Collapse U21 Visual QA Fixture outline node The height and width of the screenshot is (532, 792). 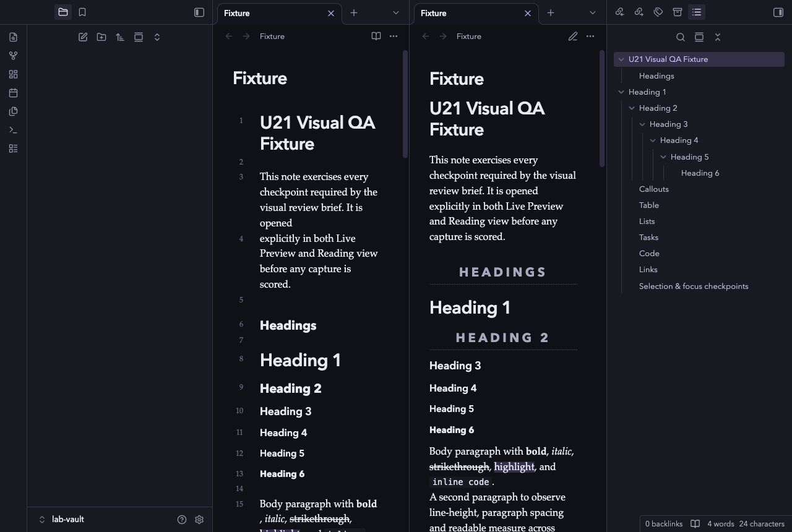click(621, 59)
